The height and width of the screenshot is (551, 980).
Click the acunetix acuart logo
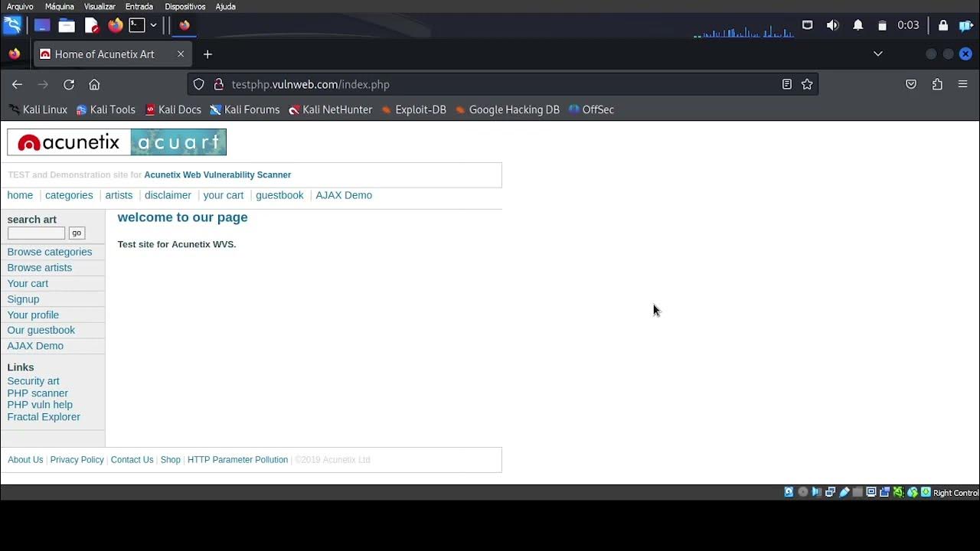(116, 142)
